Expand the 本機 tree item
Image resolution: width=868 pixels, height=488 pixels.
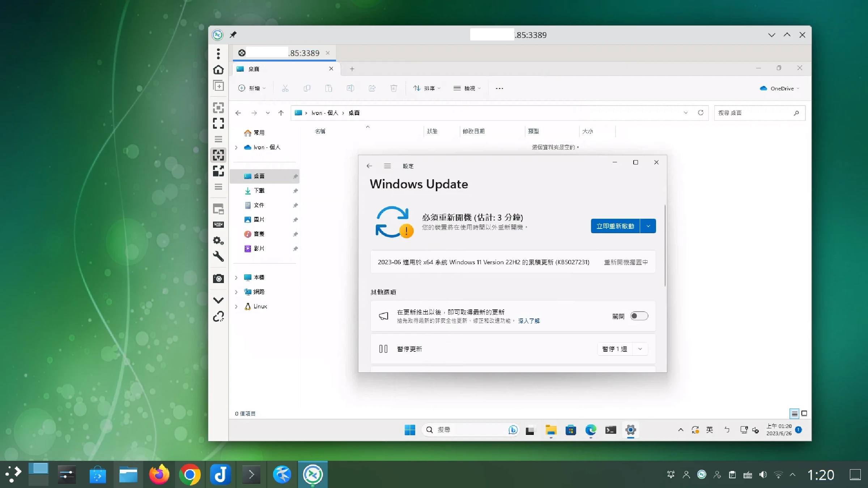pos(236,278)
